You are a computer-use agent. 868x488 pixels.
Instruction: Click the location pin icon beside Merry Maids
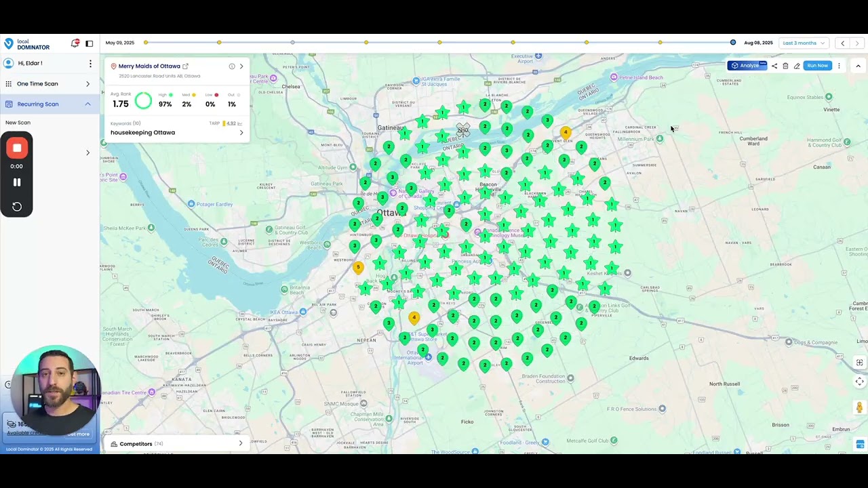pyautogui.click(x=114, y=66)
